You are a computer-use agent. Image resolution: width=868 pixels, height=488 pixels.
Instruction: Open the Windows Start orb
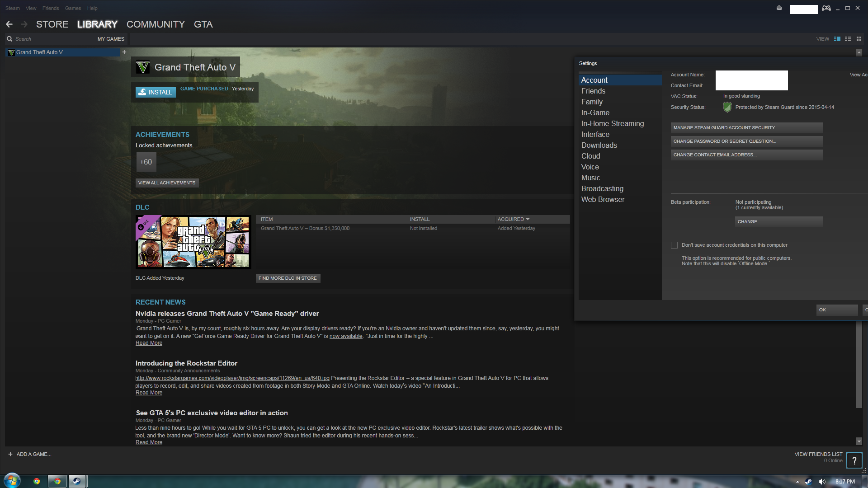coord(12,481)
